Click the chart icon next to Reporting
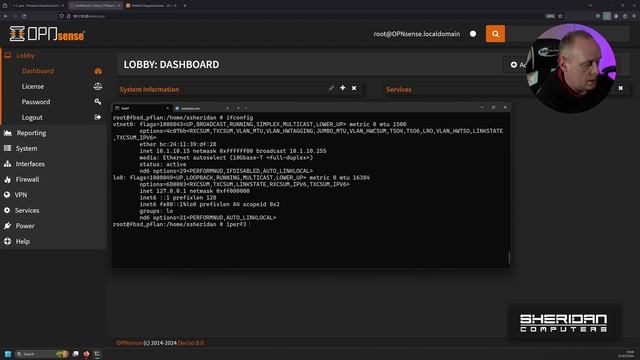The width and height of the screenshot is (640, 360). pos(8,133)
